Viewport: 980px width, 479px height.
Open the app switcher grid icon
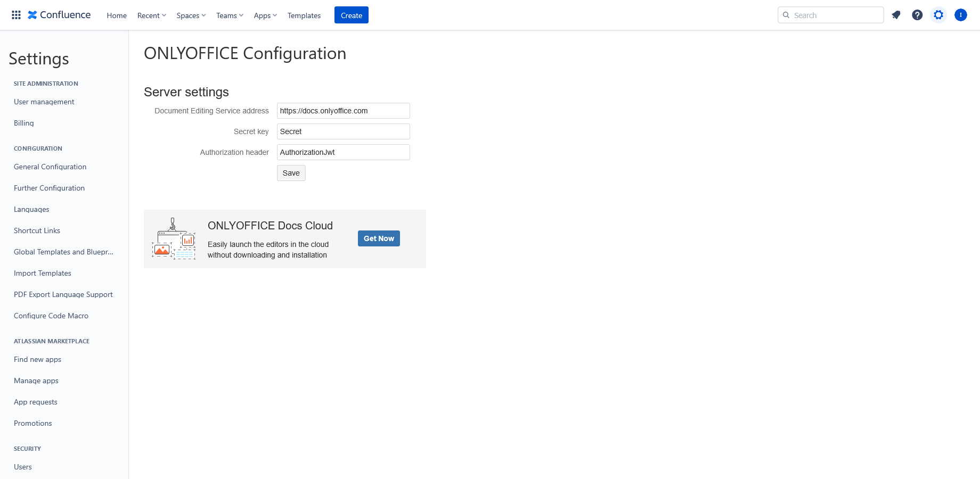[17, 15]
